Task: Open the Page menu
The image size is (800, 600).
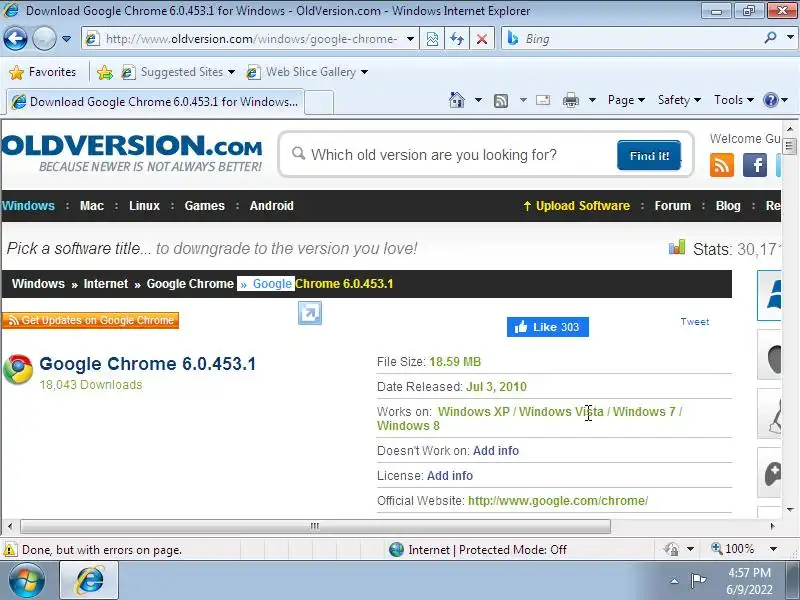Action: [x=626, y=100]
